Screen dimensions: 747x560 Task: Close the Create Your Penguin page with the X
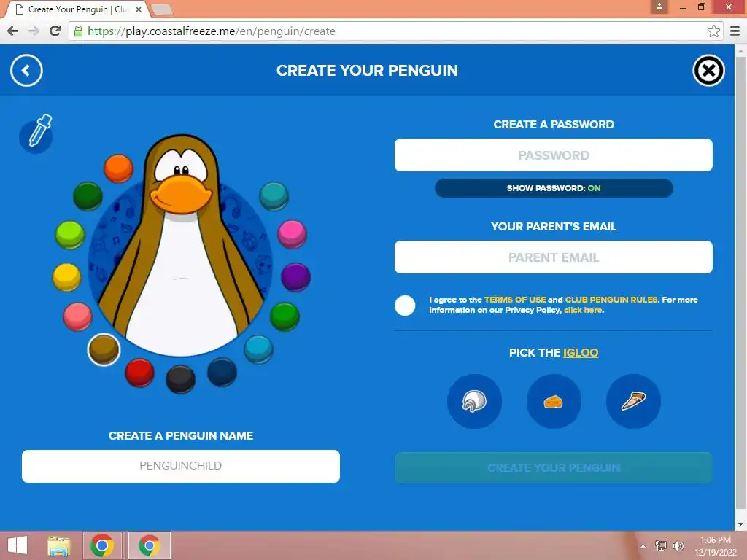click(708, 71)
